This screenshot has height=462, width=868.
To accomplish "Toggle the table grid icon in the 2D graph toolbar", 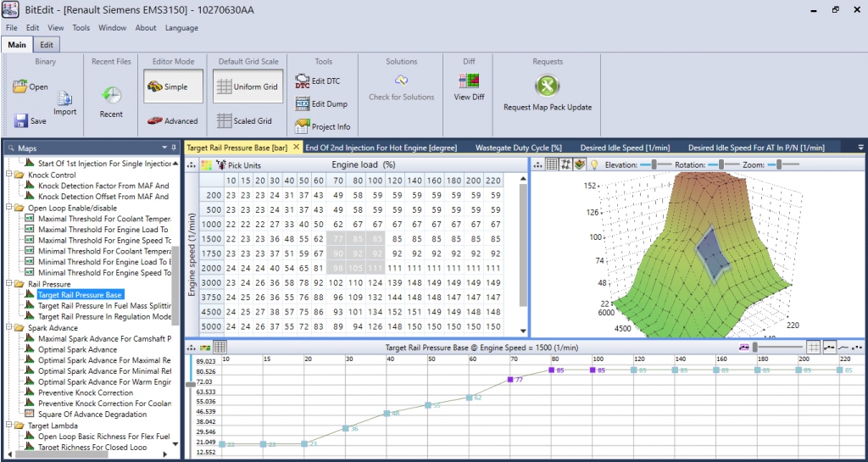I will click(220, 348).
